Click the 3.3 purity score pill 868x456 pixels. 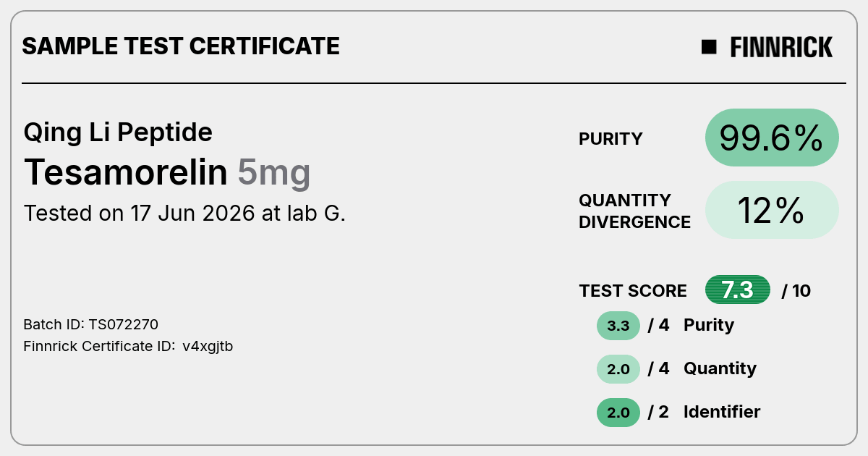618,326
